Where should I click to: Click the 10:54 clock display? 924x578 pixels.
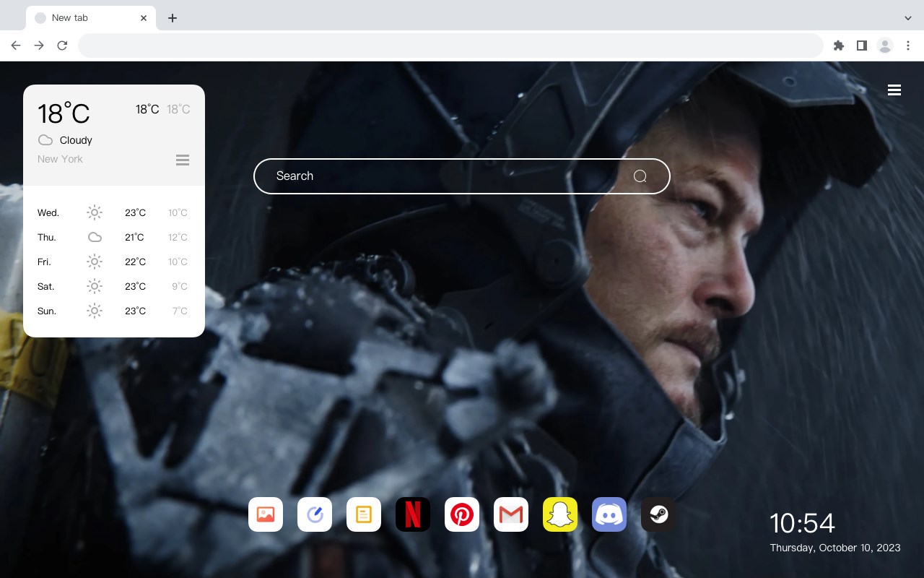802,523
